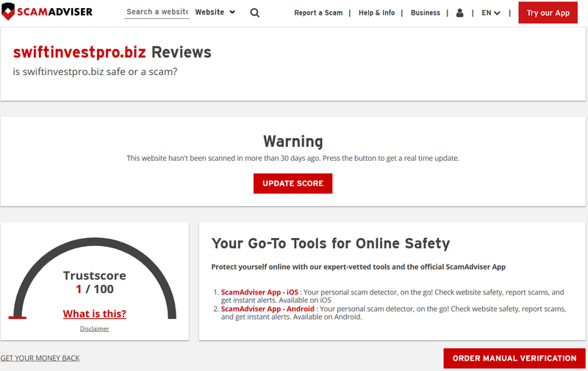Expand the EN language selector
This screenshot has width=588, height=371.
[491, 12]
